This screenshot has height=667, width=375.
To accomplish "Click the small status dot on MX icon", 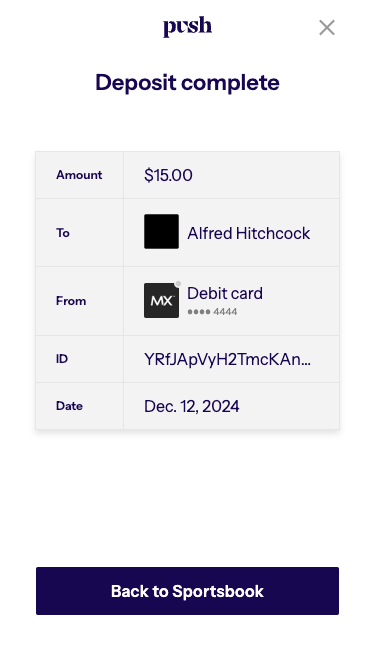I will pos(178,284).
